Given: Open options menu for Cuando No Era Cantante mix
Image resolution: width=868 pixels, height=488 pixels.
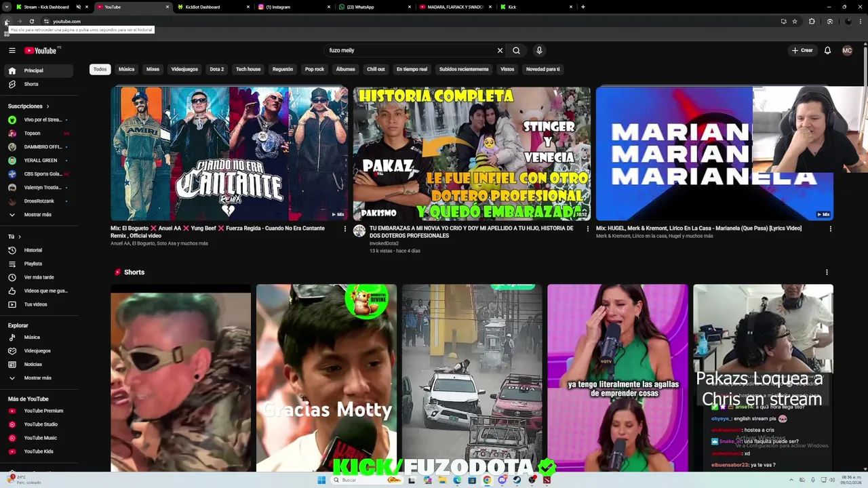Looking at the screenshot, I should click(x=345, y=229).
